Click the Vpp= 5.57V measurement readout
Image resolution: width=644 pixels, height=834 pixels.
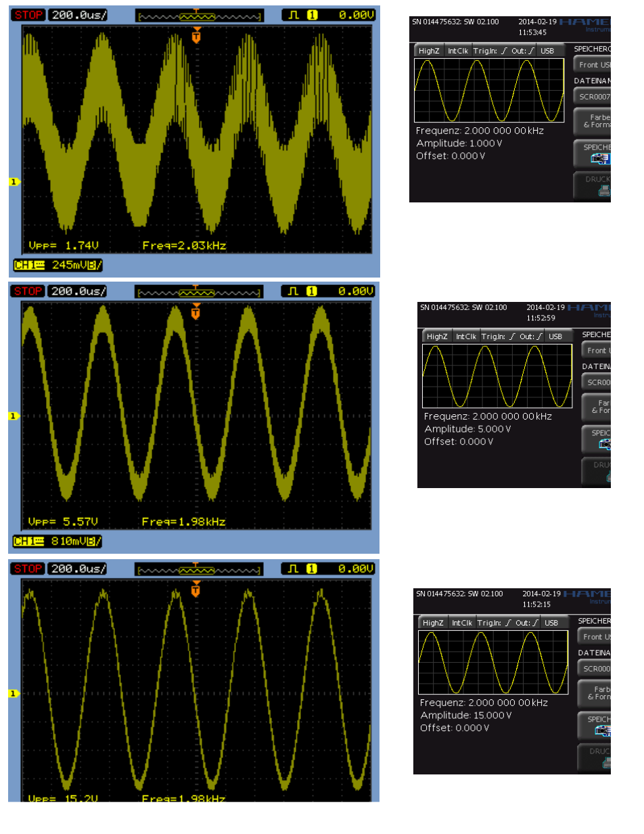coord(64,522)
